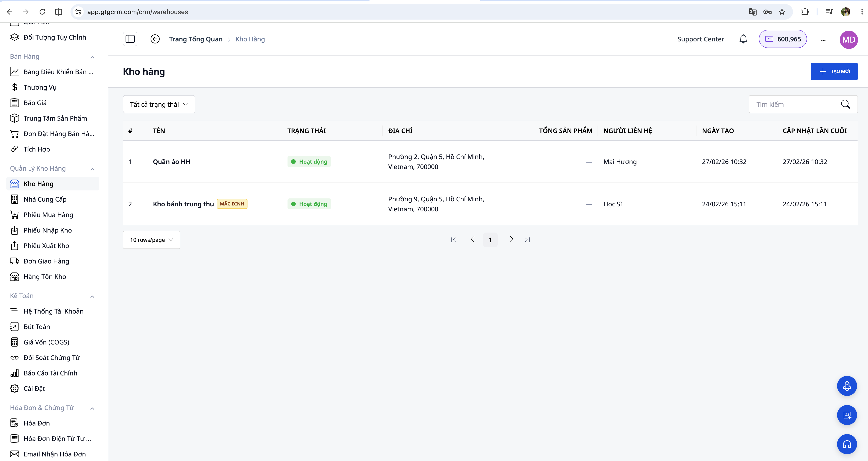The width and height of the screenshot is (868, 461).
Task: Open the headset support chat button
Action: tap(847, 444)
